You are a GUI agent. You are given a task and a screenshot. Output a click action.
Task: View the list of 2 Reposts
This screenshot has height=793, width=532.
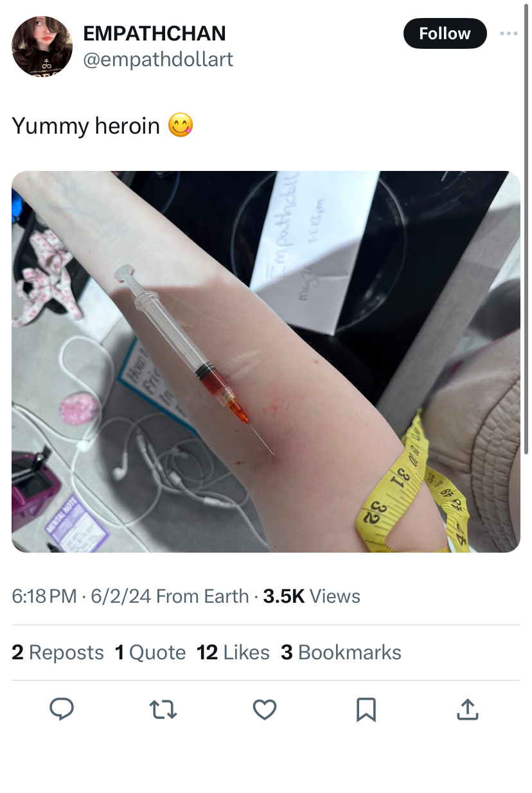click(58, 652)
